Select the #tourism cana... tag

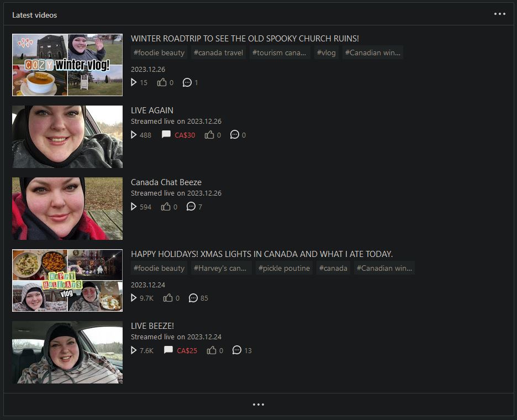279,53
